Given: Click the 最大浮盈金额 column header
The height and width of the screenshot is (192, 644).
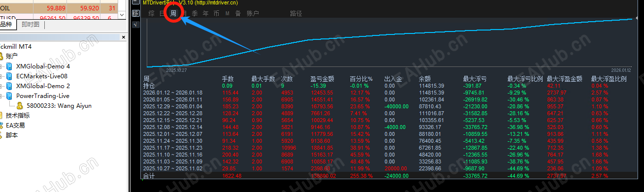Looking at the screenshot, I should coord(565,79).
